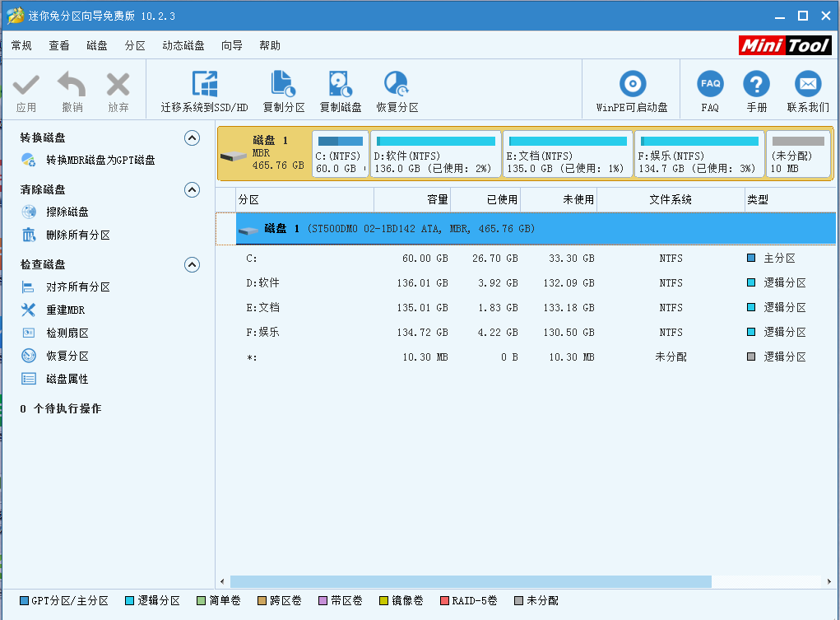Screen dimensions: 840x620
Task: Click 转换MBR磁盘为GPT磁盘 link
Action: point(100,160)
